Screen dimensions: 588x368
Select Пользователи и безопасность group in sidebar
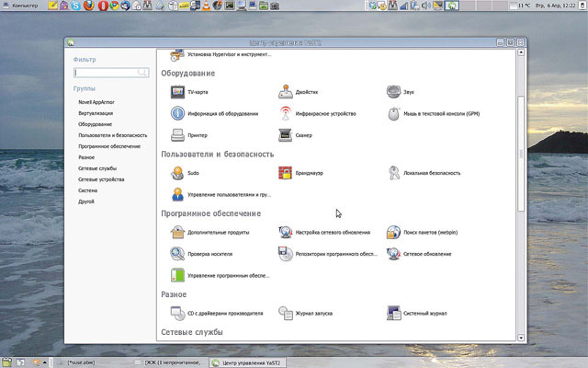click(112, 135)
